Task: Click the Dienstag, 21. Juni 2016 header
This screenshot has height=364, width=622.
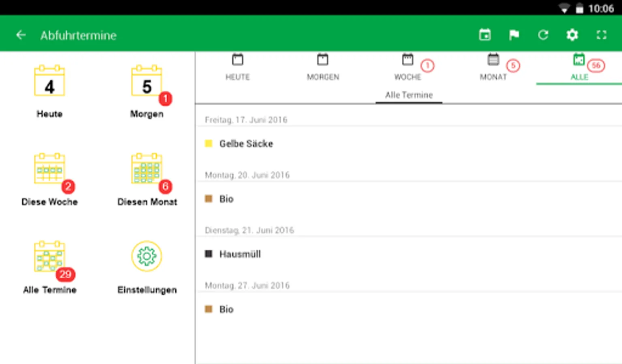Action: tap(249, 230)
